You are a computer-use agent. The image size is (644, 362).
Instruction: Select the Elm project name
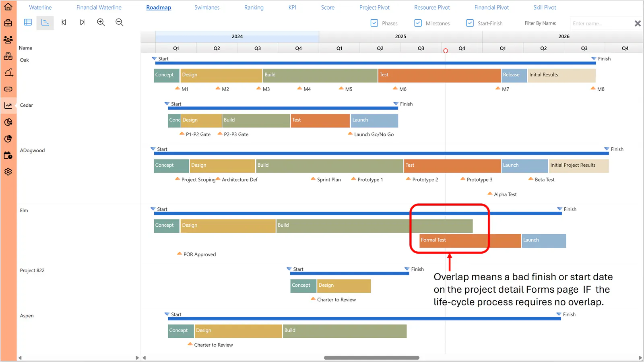pos(24,211)
